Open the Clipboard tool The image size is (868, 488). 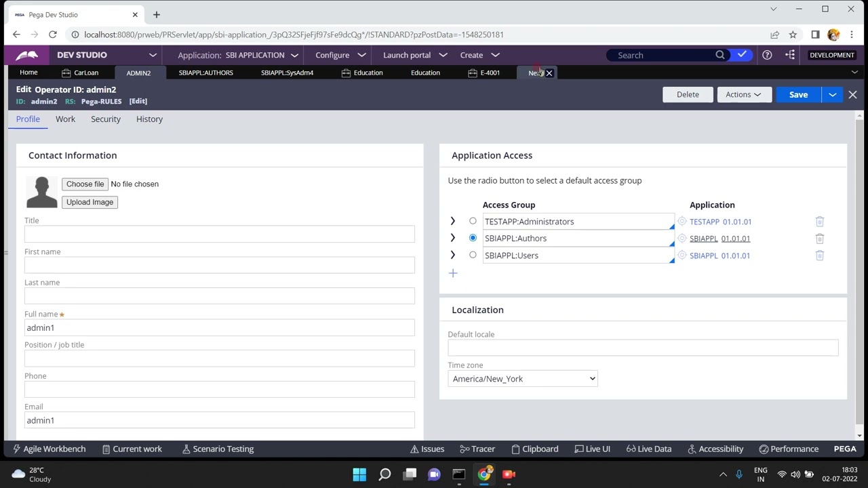tap(535, 449)
